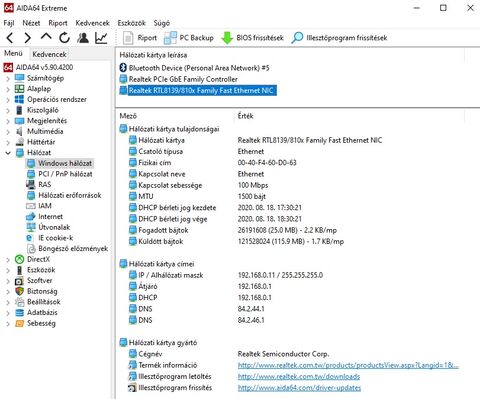This screenshot has width=480, height=399.
Task: Click the Sebesség benchmark icon
Action: 20,323
